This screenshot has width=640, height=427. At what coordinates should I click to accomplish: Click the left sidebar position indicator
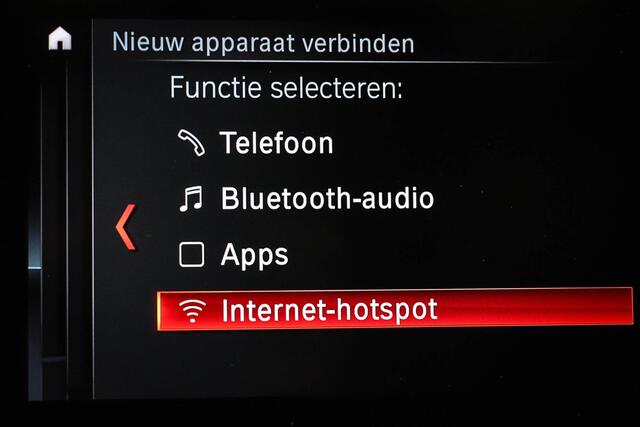point(35,268)
